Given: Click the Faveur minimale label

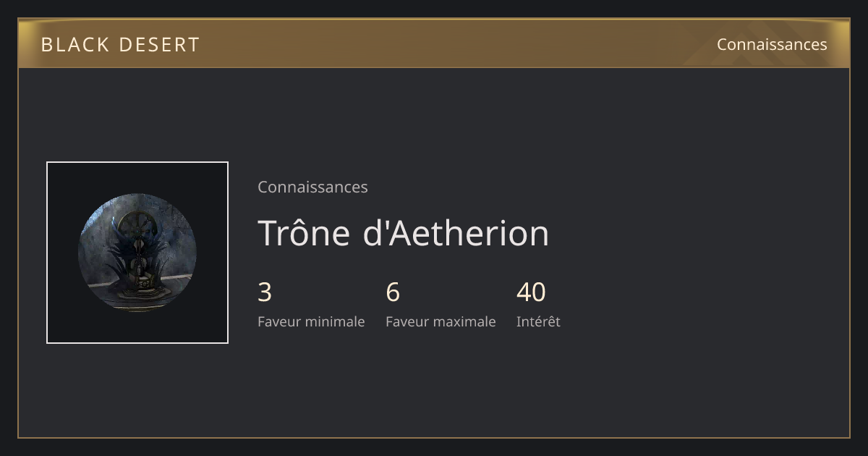Looking at the screenshot, I should click(x=311, y=321).
